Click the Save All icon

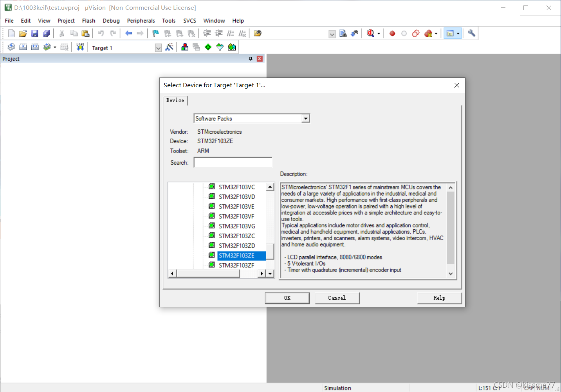46,33
